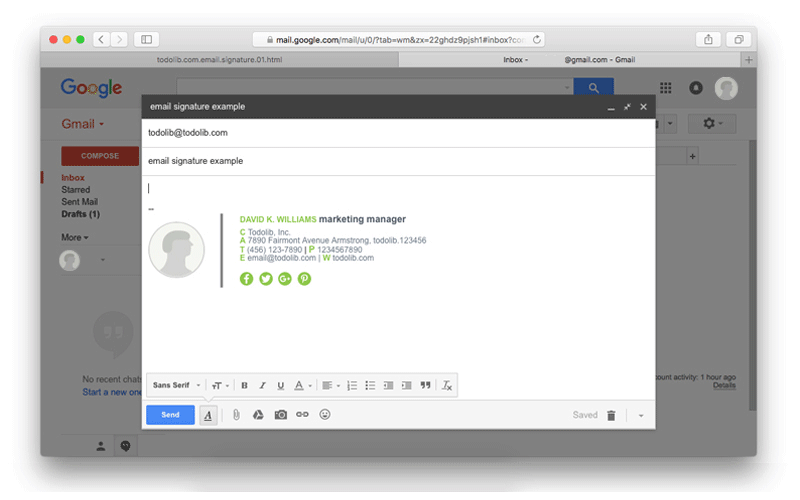
Task: Expand more options arrow beside trash
Action: pos(641,415)
